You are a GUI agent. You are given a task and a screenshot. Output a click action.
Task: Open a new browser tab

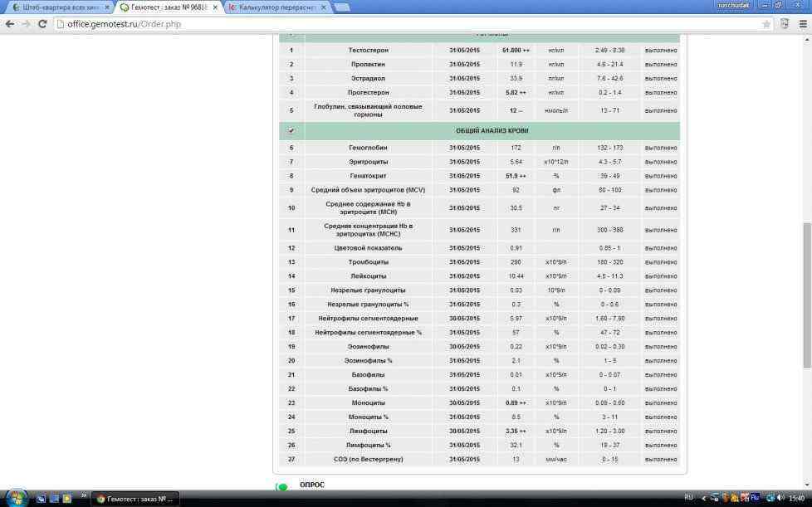(x=341, y=7)
